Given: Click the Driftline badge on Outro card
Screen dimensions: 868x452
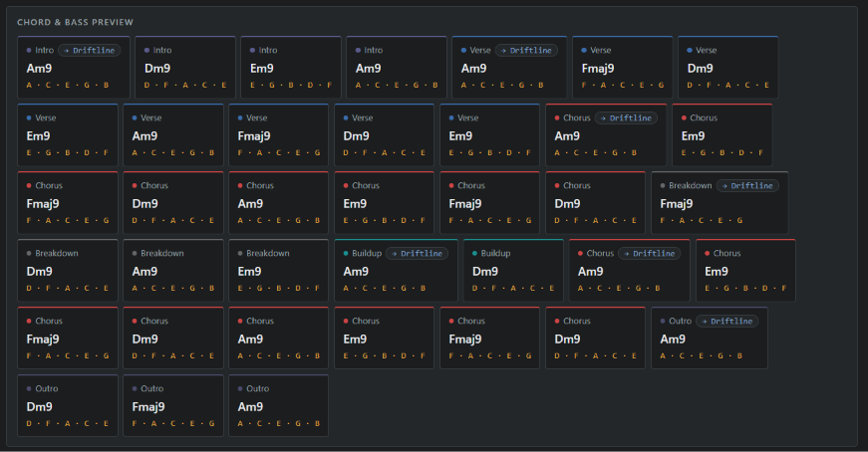Looking at the screenshot, I should (x=726, y=322).
